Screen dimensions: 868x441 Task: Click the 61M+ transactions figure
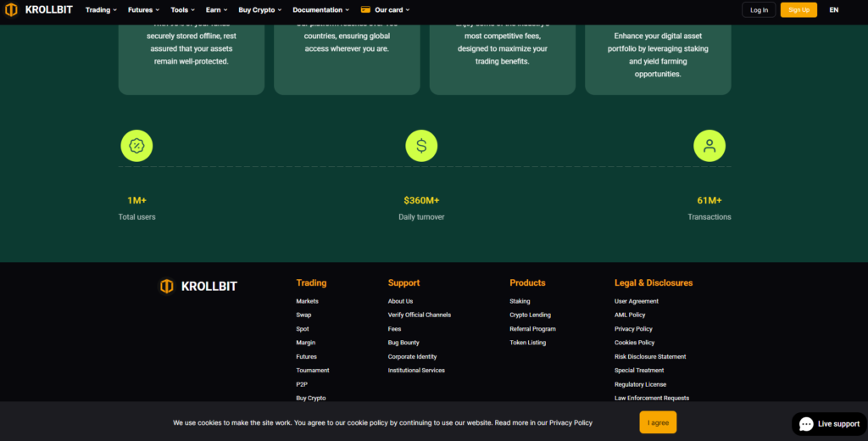tap(709, 200)
